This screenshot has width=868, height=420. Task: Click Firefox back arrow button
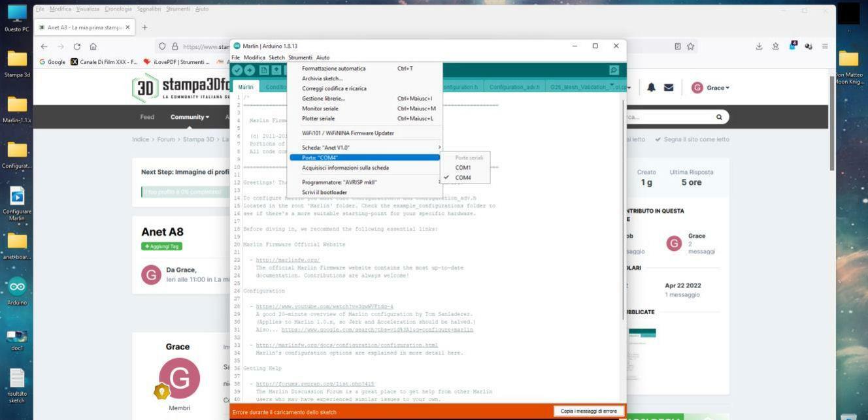(x=44, y=46)
